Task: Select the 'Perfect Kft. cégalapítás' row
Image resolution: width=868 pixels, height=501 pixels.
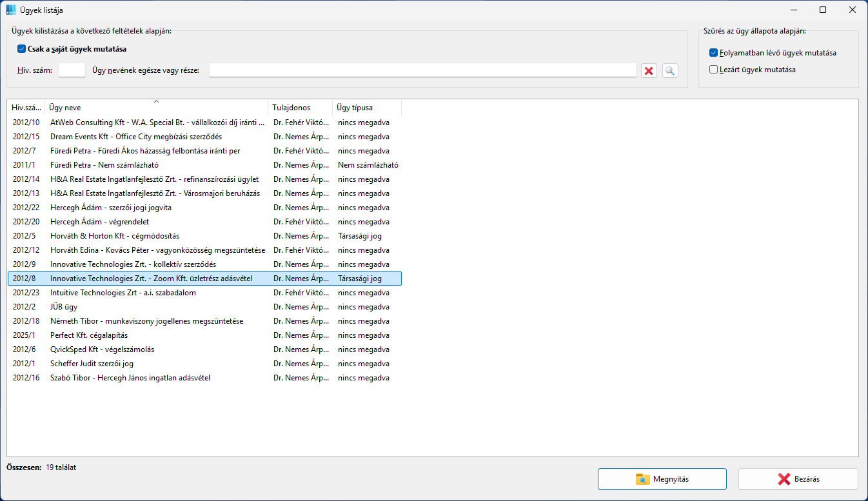Action: point(89,335)
